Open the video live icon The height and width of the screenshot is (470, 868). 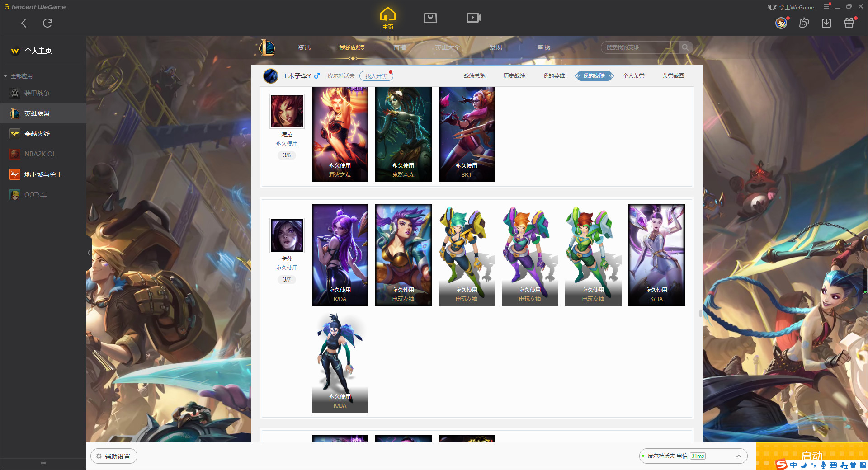(473, 18)
